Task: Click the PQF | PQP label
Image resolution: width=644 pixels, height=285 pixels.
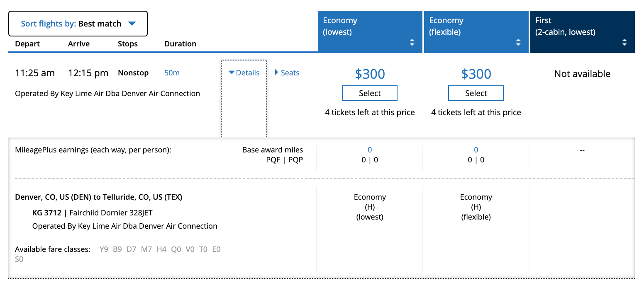Action: [285, 160]
